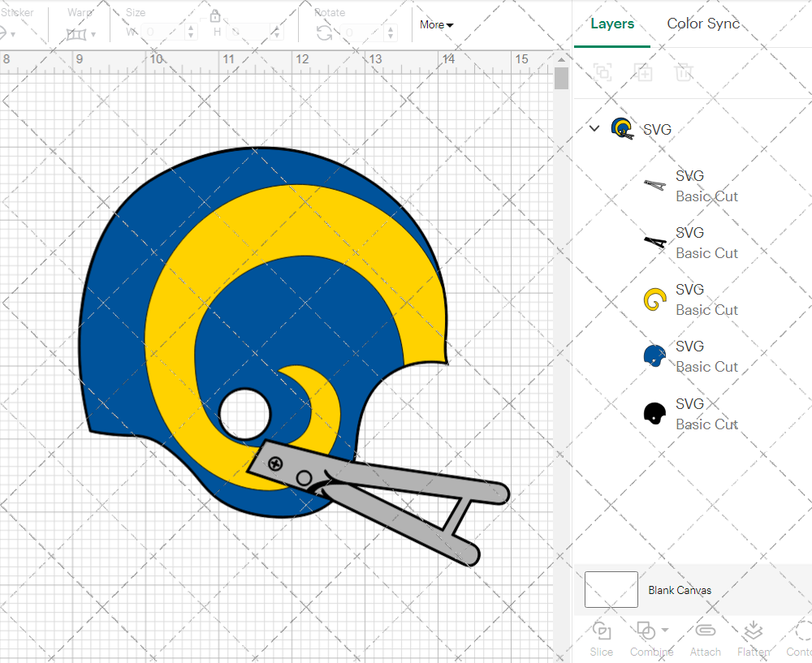
Task: Click the Delete layer trash icon
Action: point(684,72)
